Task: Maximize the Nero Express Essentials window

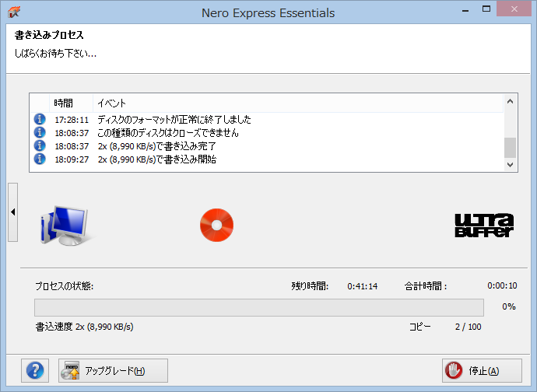Action: (486, 9)
